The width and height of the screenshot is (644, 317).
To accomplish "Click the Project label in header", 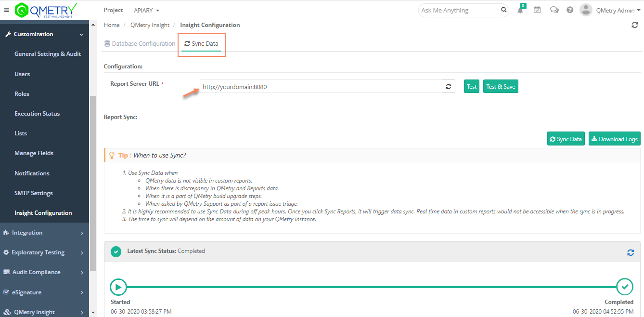I will coord(114,10).
